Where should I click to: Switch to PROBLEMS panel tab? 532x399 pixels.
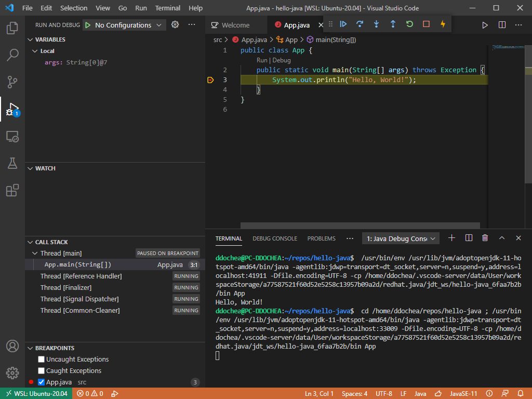tap(321, 238)
